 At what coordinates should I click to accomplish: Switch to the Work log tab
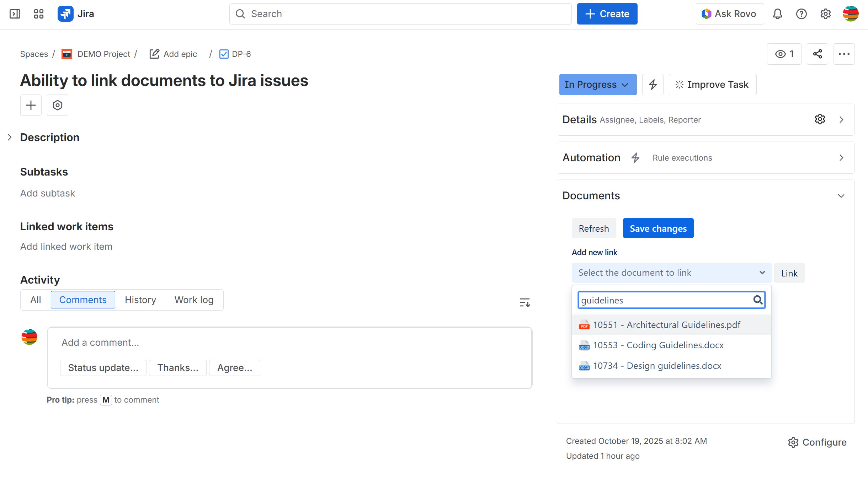pyautogui.click(x=194, y=300)
